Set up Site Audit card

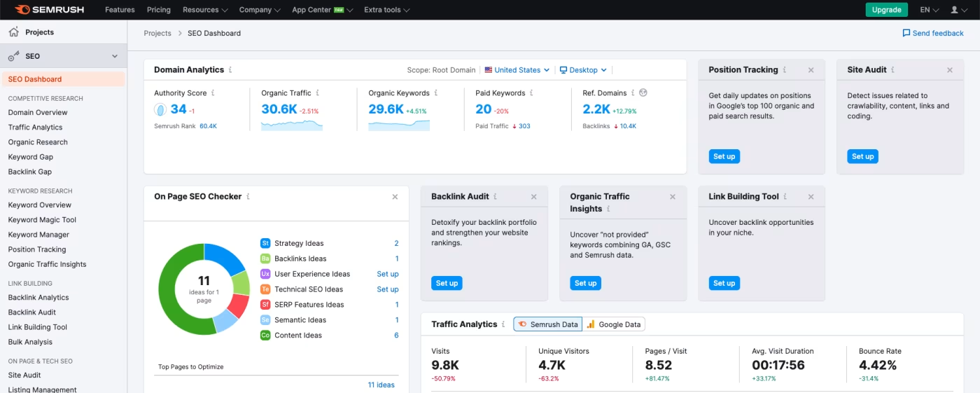click(862, 156)
